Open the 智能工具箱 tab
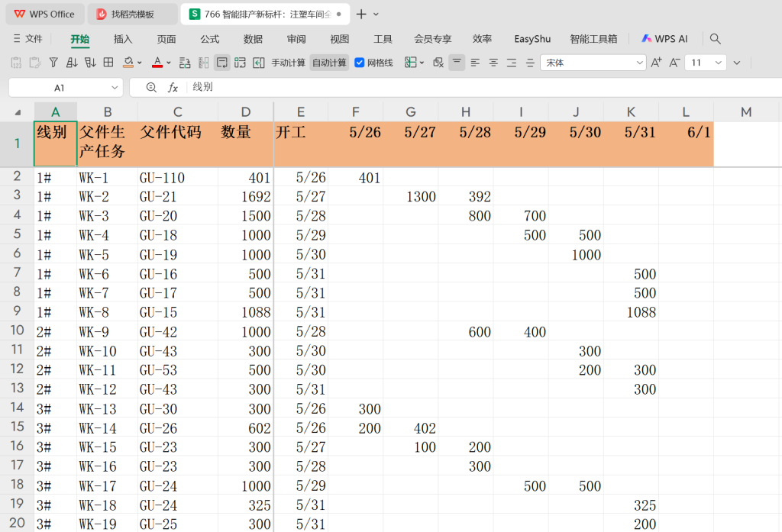 point(593,39)
